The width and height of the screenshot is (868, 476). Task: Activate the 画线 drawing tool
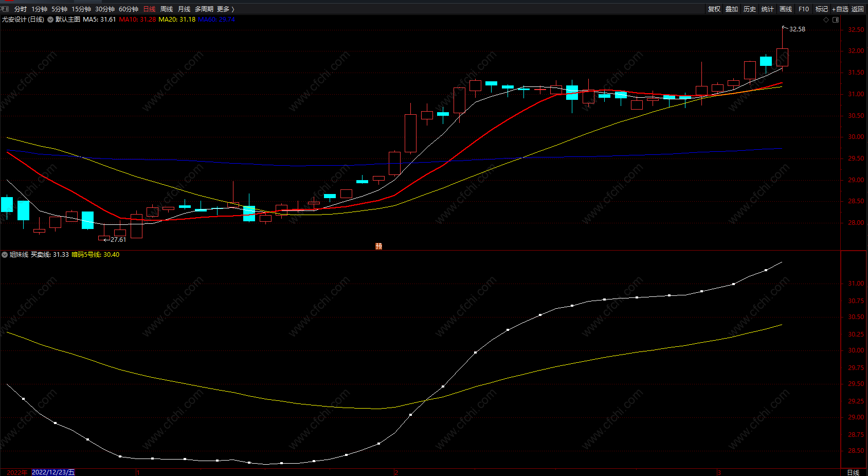786,9
